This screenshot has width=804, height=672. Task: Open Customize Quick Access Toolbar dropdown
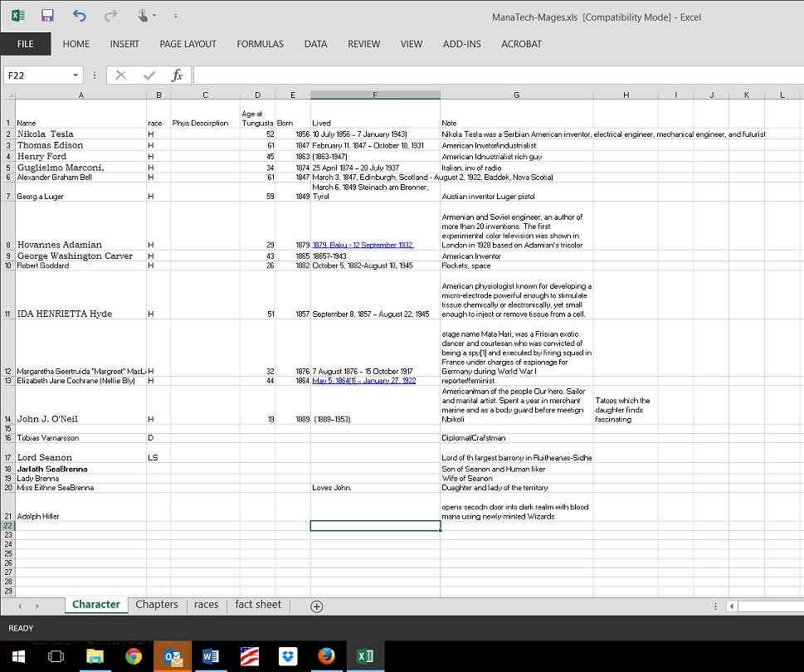(175, 16)
